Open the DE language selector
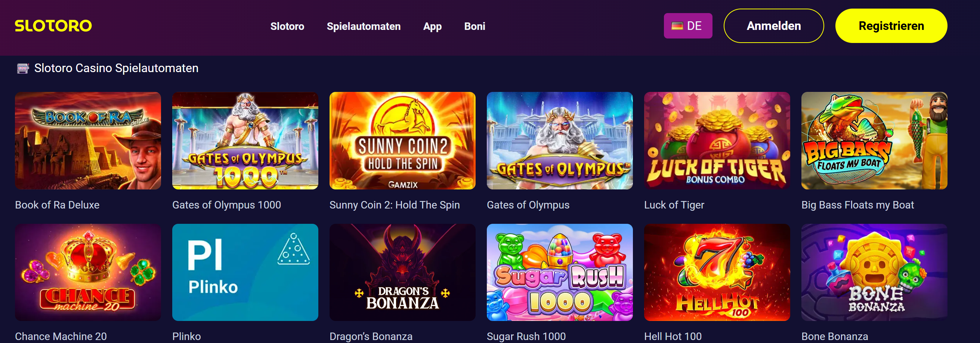Screen dimensions: 980x343 (687, 26)
